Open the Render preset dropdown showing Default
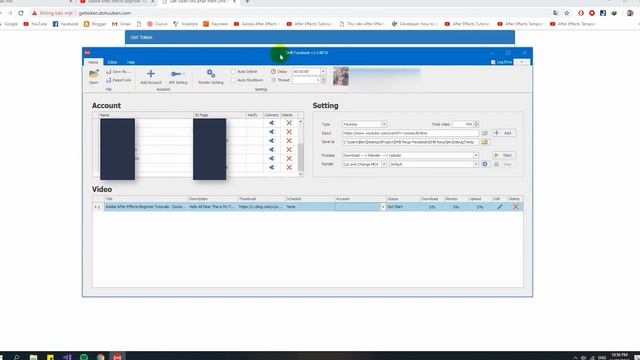The width and height of the screenshot is (640, 360). 476,164
